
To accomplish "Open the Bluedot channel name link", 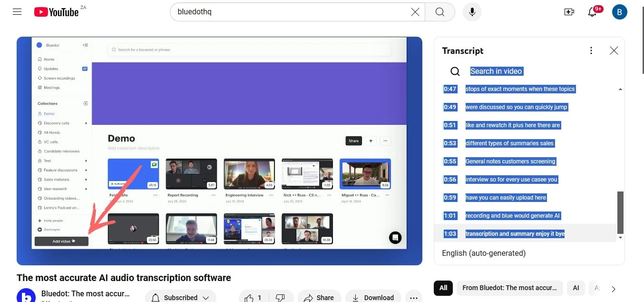I will coord(86,293).
